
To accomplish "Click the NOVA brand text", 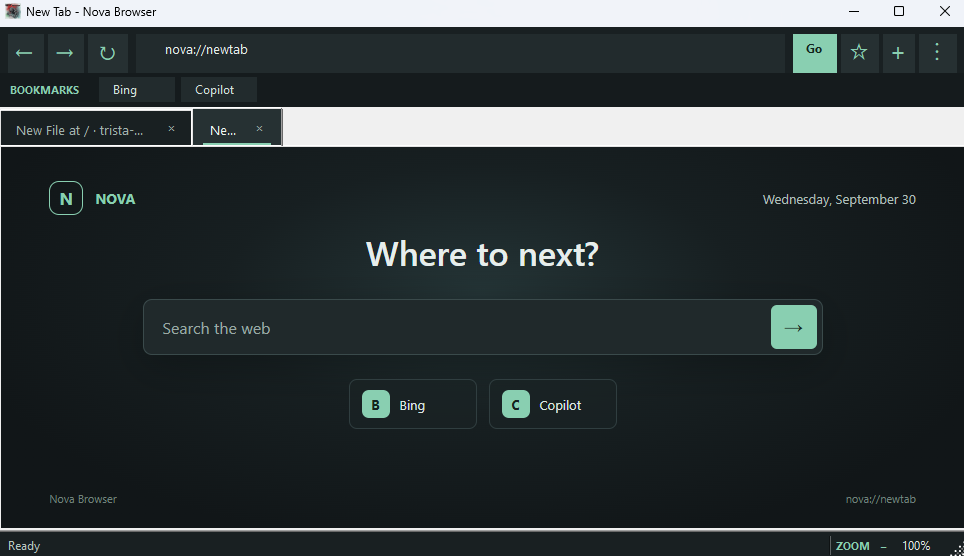I will tap(115, 199).
